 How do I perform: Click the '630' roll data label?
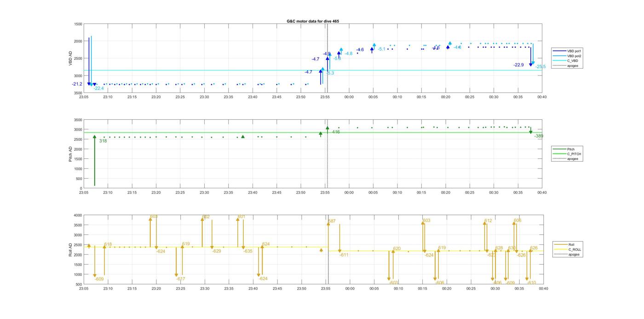pos(512,248)
